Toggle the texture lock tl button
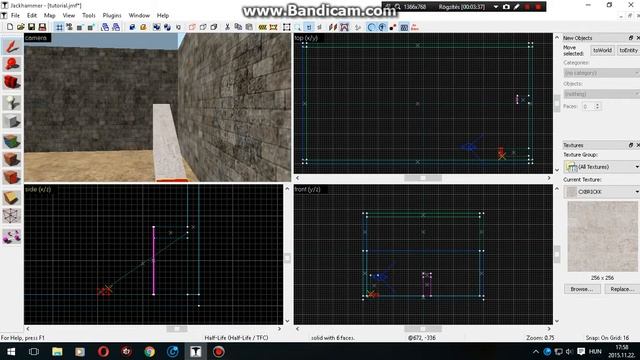 click(309, 27)
